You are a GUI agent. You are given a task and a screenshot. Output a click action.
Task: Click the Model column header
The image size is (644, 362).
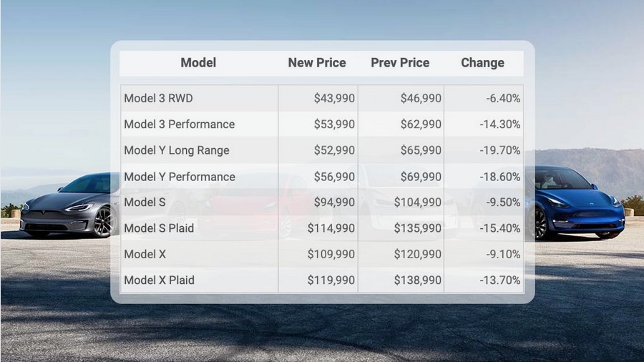[x=198, y=63]
